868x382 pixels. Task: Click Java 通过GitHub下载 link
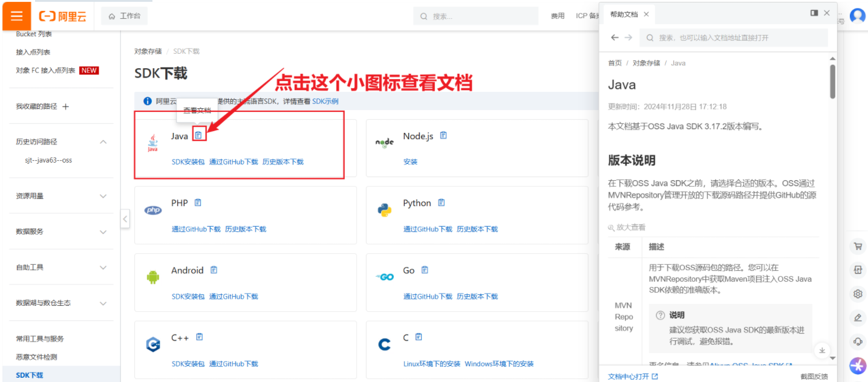[x=233, y=162]
